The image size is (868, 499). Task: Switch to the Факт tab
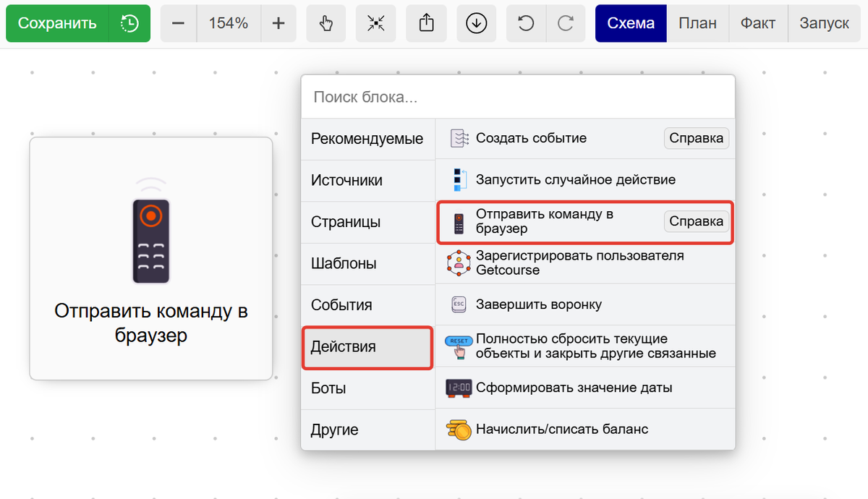click(758, 23)
